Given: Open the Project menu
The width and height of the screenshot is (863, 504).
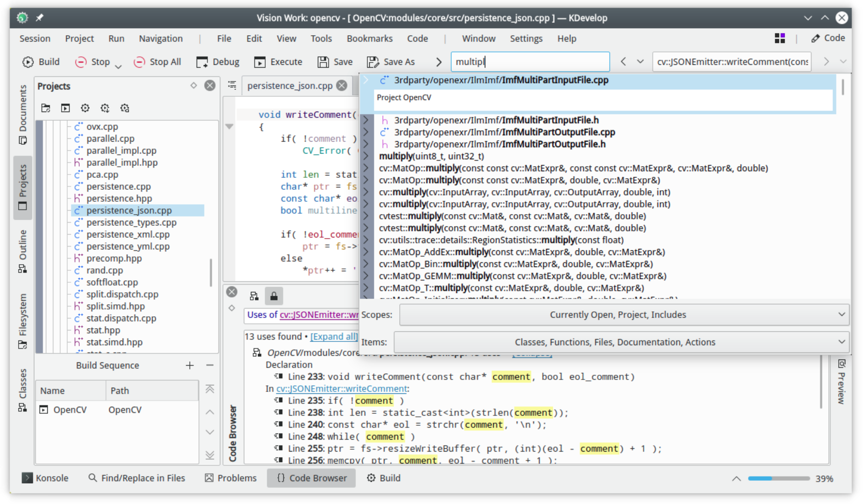Looking at the screenshot, I should 79,39.
